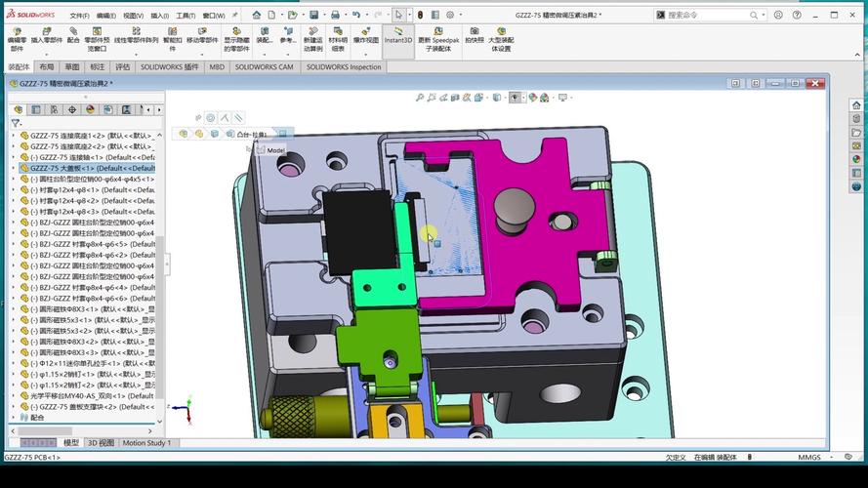The width and height of the screenshot is (868, 488).
Task: Open the dropdown arrow under 爆炸视图
Action: click(366, 55)
